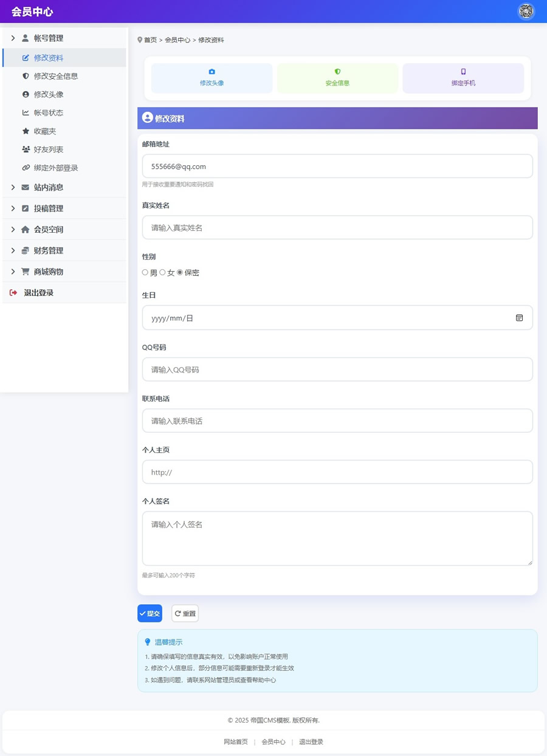This screenshot has height=756, width=547.
Task: Open 投稿管理 from the sidebar
Action: coord(49,208)
